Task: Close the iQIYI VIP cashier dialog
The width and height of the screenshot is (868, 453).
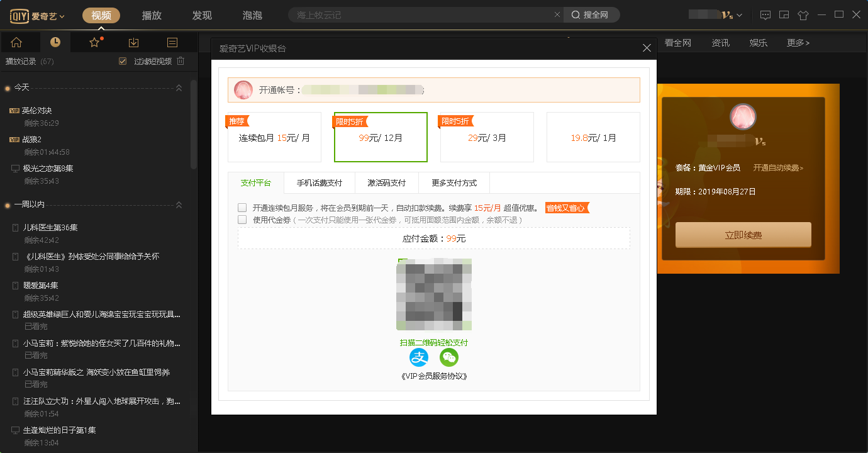Action: click(x=647, y=48)
